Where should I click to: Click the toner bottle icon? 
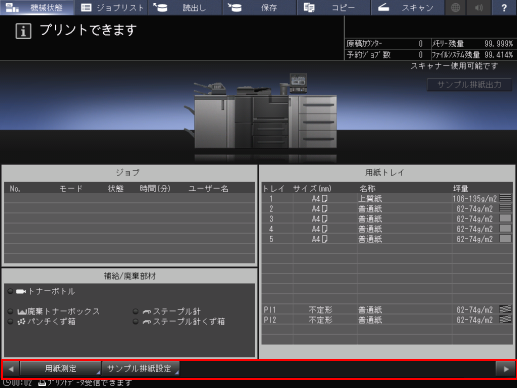point(21,291)
